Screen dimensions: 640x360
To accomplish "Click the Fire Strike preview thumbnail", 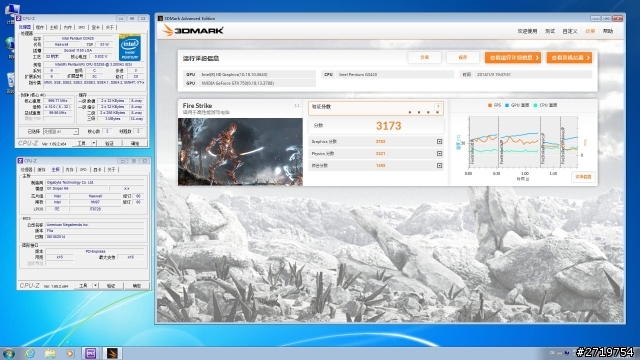I will [240, 152].
